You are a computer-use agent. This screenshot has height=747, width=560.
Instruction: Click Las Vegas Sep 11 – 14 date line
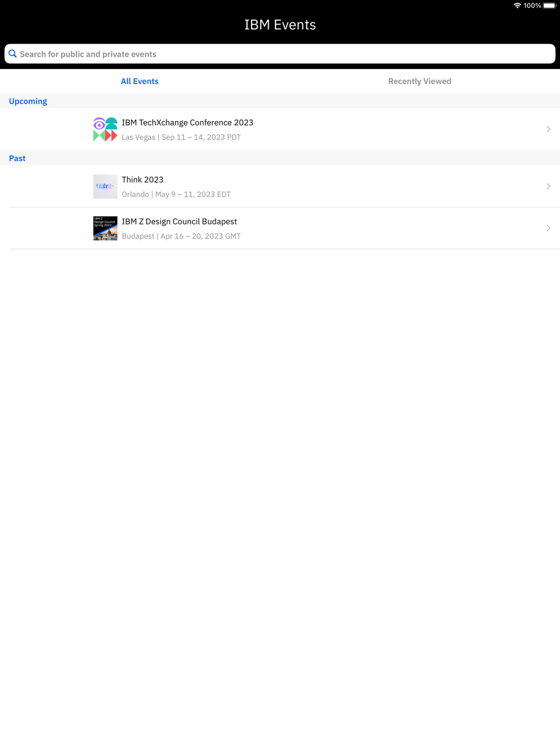coord(181,137)
